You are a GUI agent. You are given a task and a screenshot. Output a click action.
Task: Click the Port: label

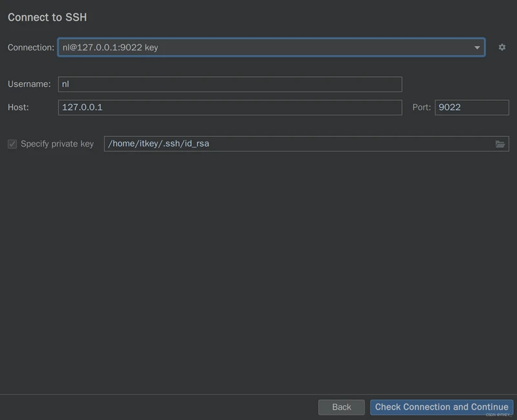[x=421, y=107]
